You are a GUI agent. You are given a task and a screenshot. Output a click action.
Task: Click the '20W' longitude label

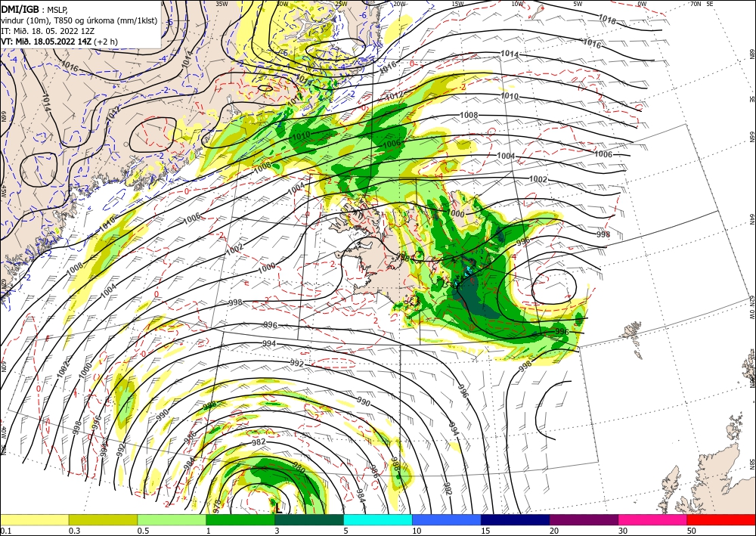tap(398, 3)
